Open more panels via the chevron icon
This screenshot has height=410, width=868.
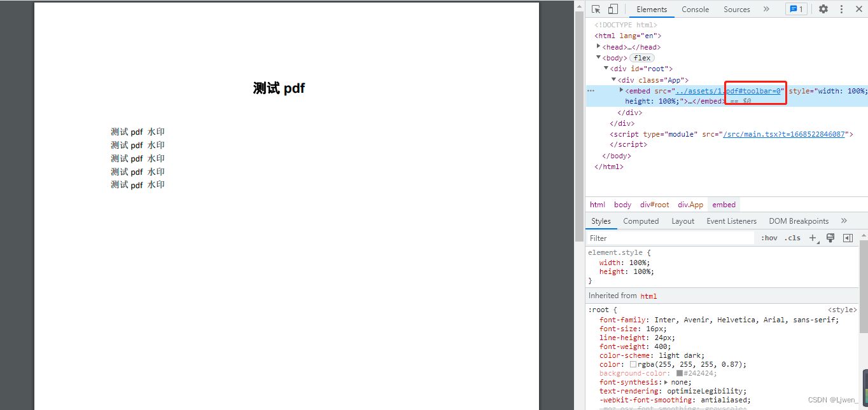(x=766, y=9)
